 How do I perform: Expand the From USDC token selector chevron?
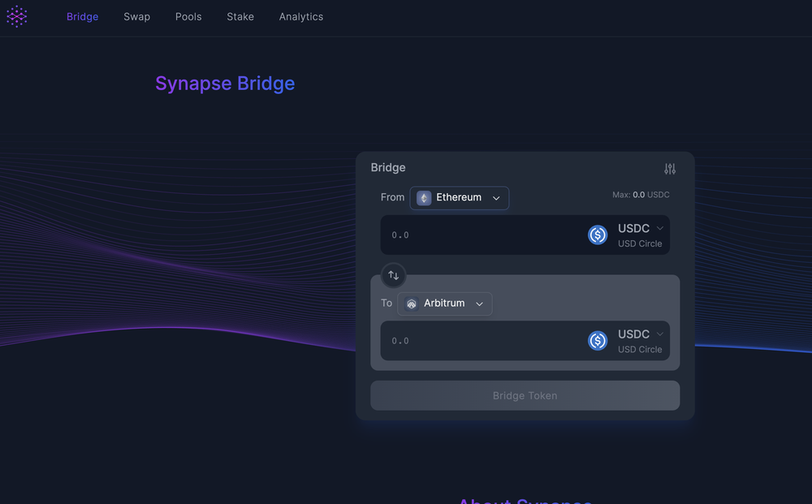(659, 228)
